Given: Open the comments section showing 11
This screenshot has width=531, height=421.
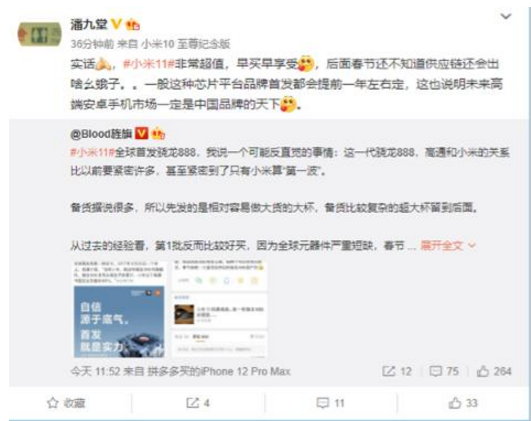Looking at the screenshot, I should 331,403.
